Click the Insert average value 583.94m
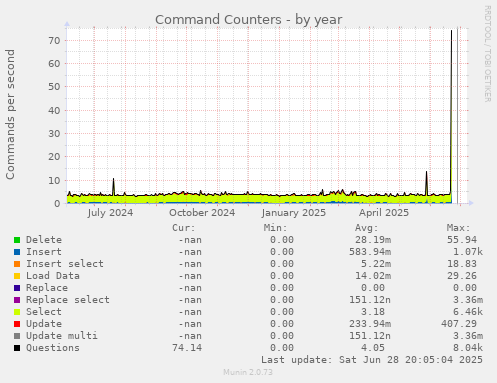 370,252
